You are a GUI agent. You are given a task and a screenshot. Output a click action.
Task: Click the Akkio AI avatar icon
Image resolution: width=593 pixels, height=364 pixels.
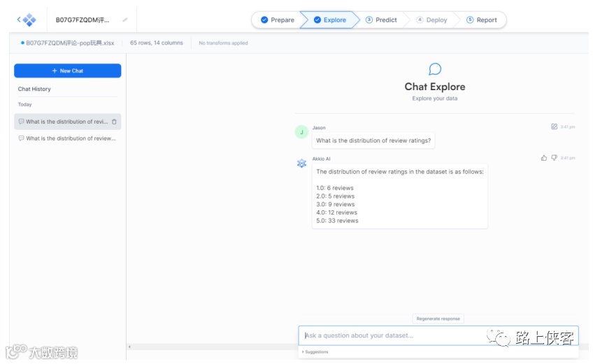click(301, 163)
